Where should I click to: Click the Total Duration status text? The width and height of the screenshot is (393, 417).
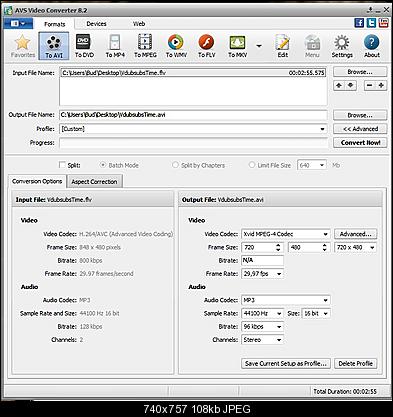pyautogui.click(x=345, y=391)
